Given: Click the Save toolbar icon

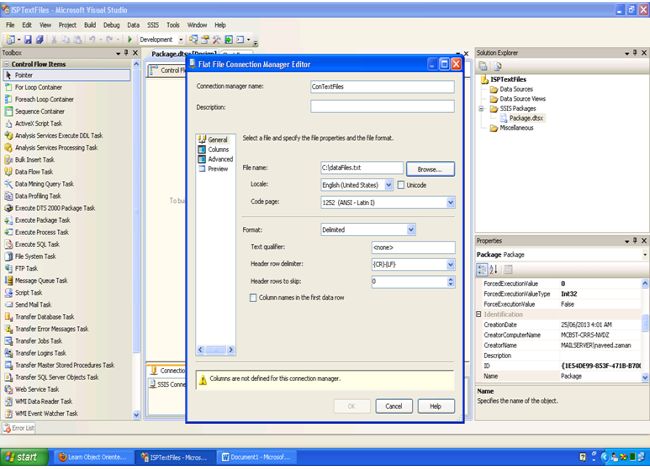Looking at the screenshot, I should 28,39.
